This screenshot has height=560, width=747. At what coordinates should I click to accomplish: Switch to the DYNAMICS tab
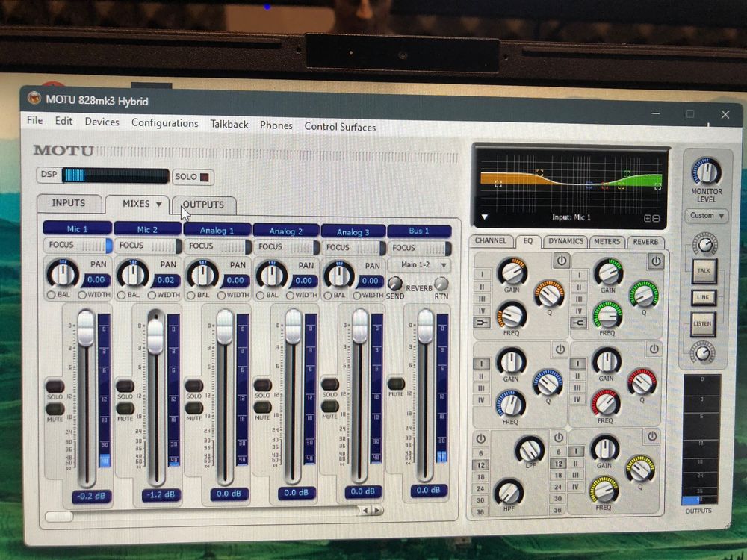pyautogui.click(x=565, y=241)
